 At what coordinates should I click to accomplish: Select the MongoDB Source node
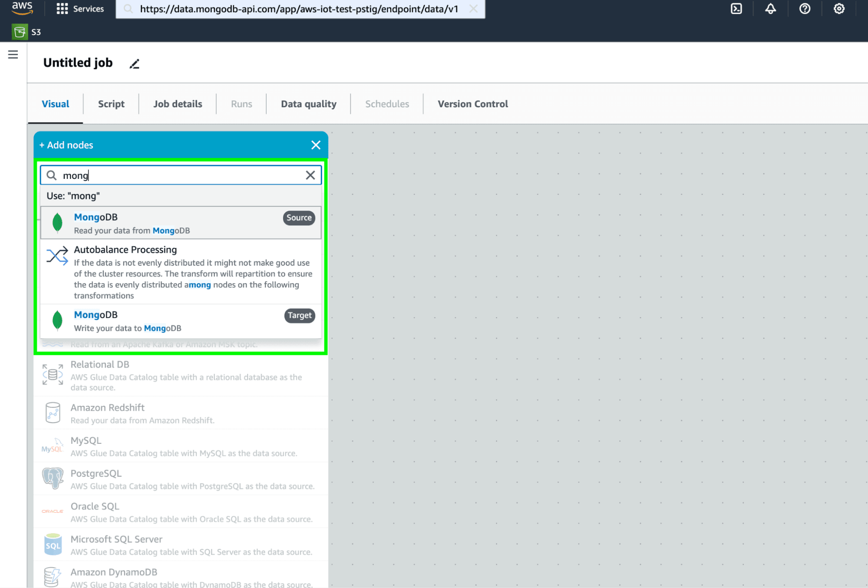pos(181,223)
